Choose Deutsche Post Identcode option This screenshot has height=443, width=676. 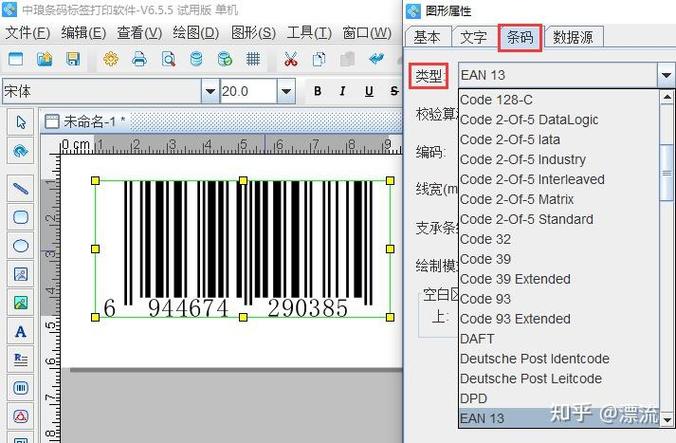559,359
